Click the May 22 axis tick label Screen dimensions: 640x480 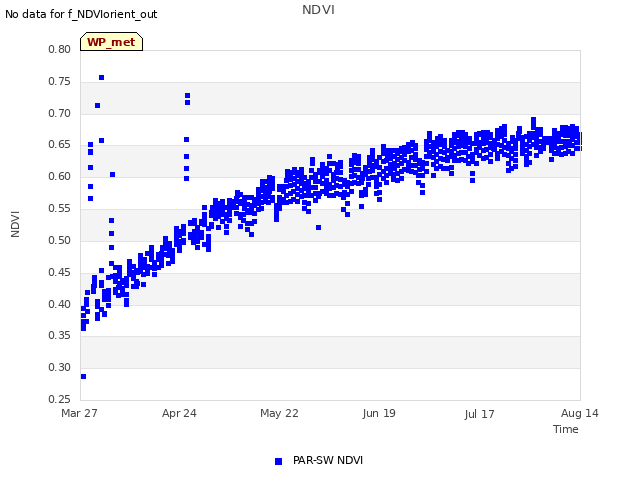(x=279, y=413)
